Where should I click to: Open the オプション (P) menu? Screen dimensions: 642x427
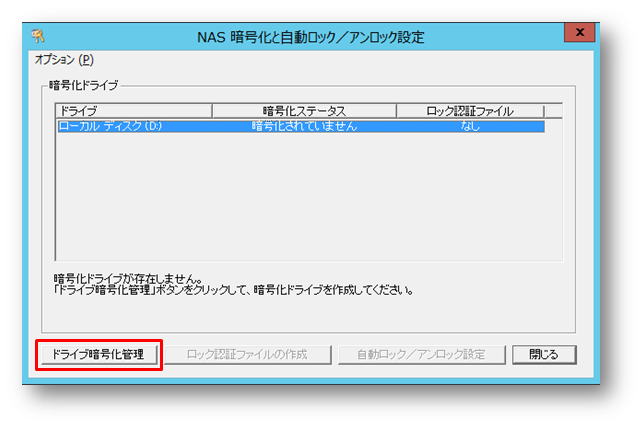point(64,60)
